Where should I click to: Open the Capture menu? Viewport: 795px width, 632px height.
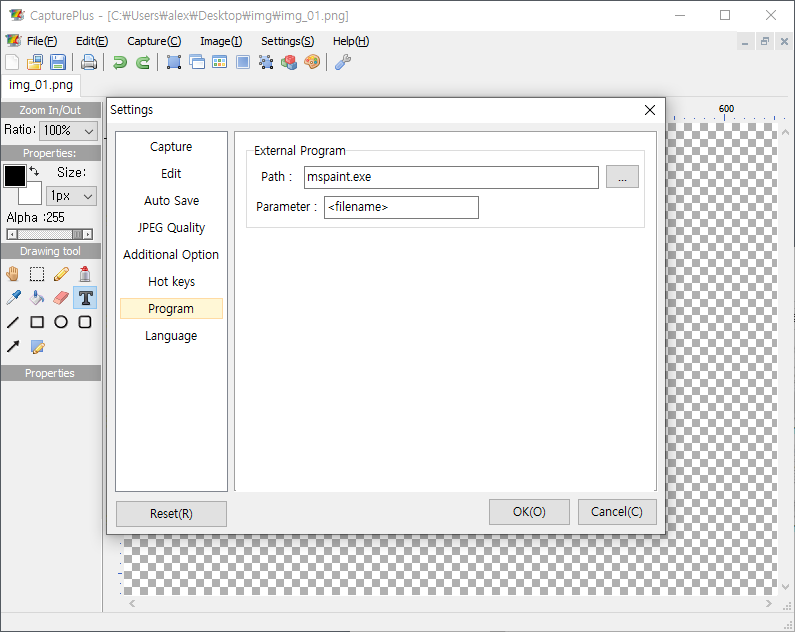tap(154, 41)
